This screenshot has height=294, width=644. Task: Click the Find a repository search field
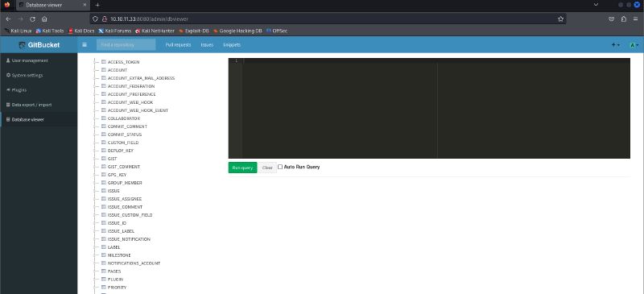coord(126,45)
